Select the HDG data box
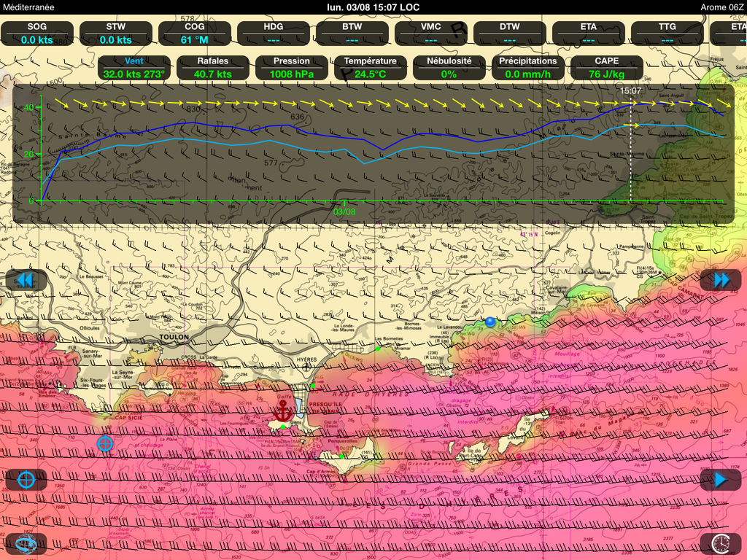Viewport: 747px width, 560px height. coord(274,34)
